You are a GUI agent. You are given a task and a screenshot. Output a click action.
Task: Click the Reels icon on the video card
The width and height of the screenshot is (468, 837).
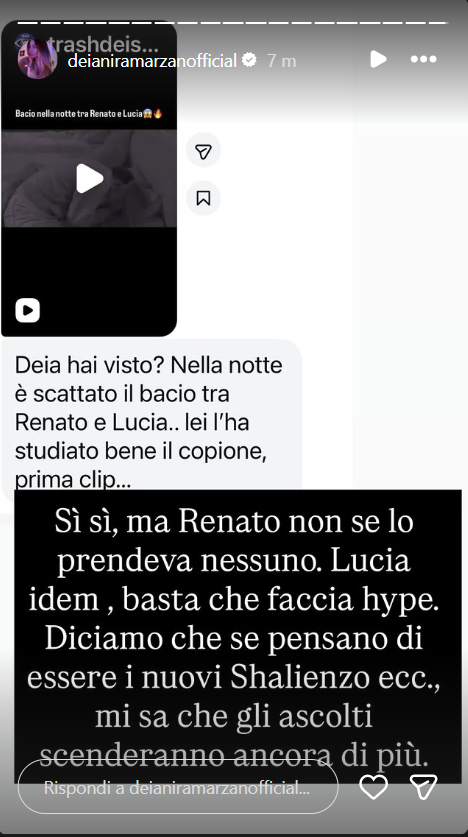click(28, 310)
